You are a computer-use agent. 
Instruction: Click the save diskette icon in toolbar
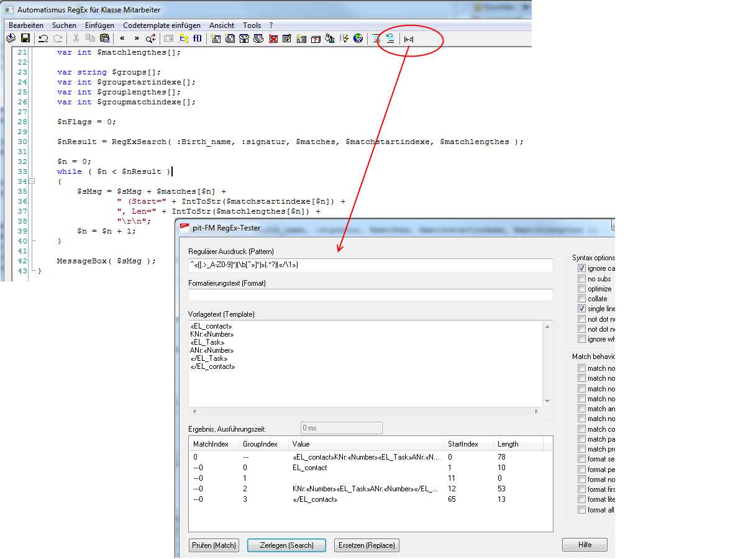[x=25, y=38]
